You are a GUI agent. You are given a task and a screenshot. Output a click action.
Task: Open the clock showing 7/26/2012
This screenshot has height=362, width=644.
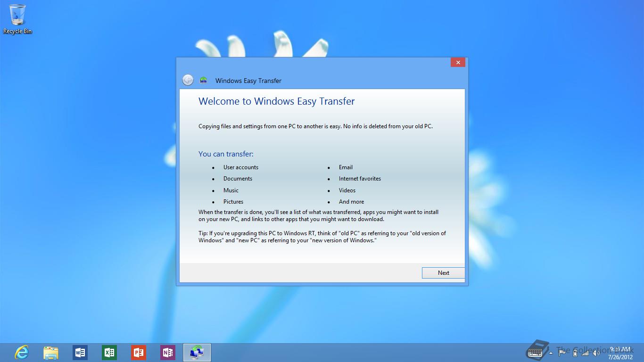620,353
